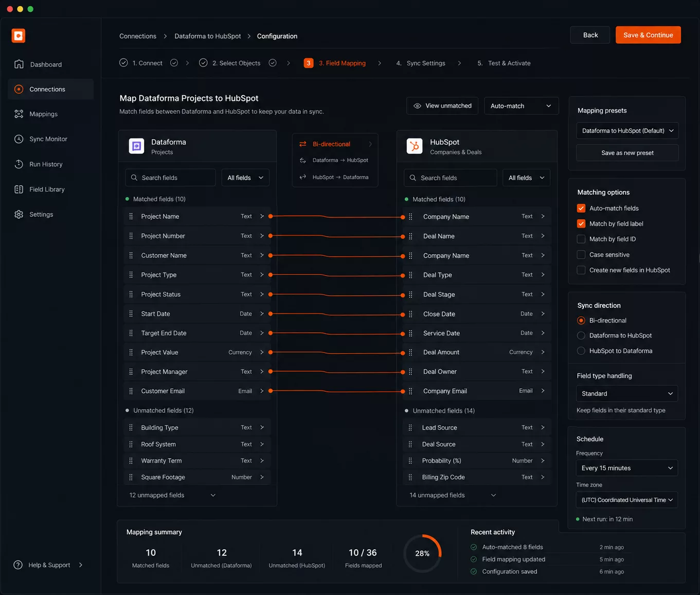Image resolution: width=700 pixels, height=595 pixels.
Task: Click the Help & Support question icon
Action: point(18,565)
